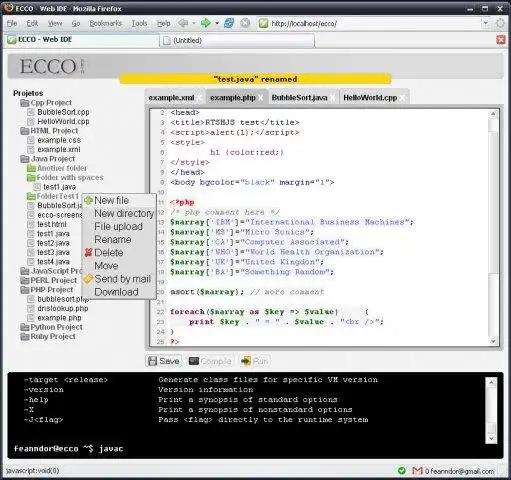Open the BubbleSort.java editor tab
Screen dimensions: 511x480
point(300,98)
